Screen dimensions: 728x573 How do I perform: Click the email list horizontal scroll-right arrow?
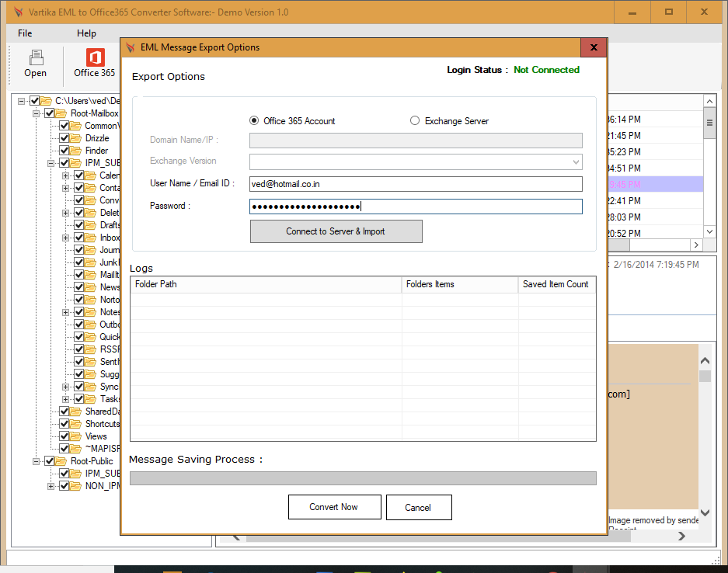pos(696,245)
